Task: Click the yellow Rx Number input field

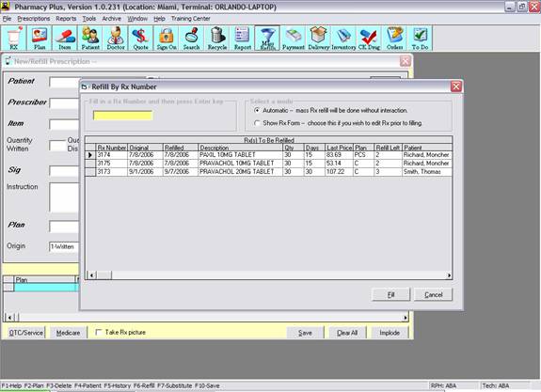Action: (123, 116)
